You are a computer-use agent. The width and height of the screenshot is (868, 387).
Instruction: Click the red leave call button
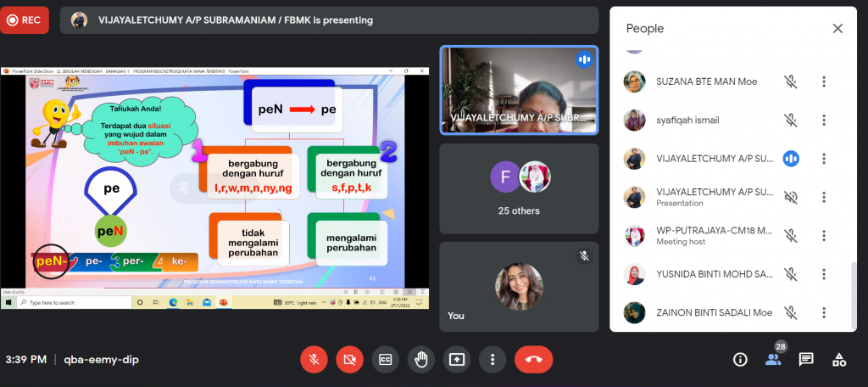click(533, 359)
